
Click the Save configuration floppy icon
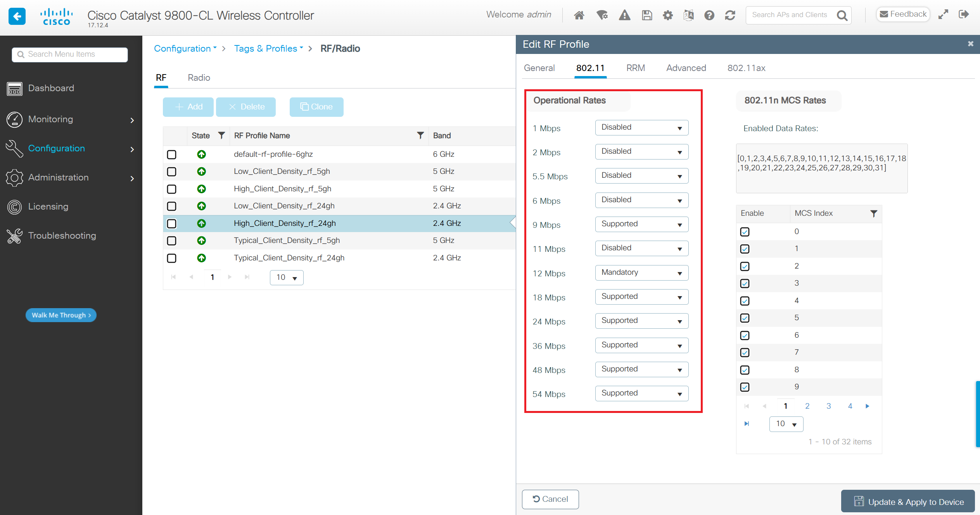tap(647, 15)
